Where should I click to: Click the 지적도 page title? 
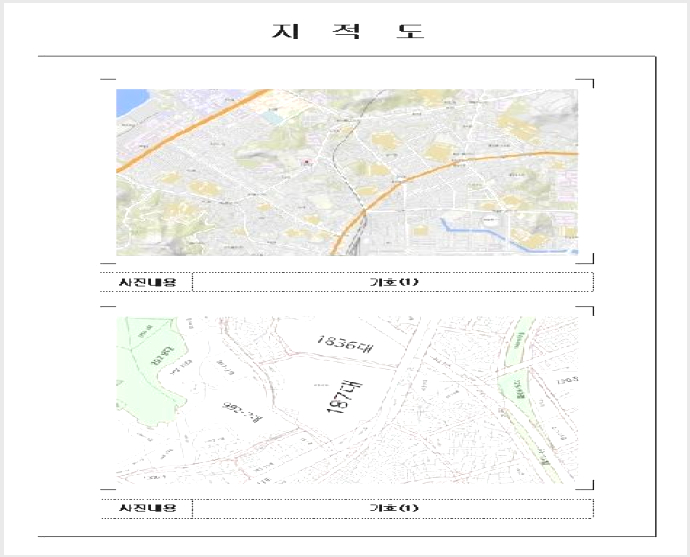(x=348, y=31)
